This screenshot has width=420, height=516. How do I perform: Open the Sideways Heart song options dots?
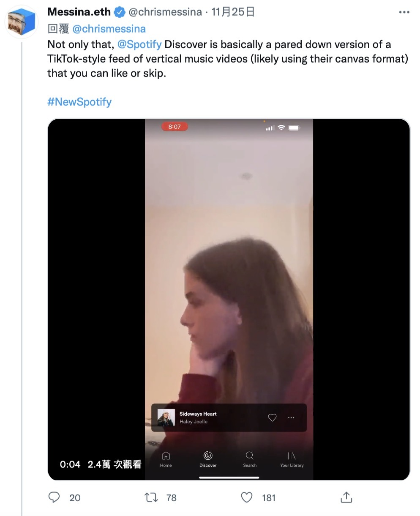291,417
